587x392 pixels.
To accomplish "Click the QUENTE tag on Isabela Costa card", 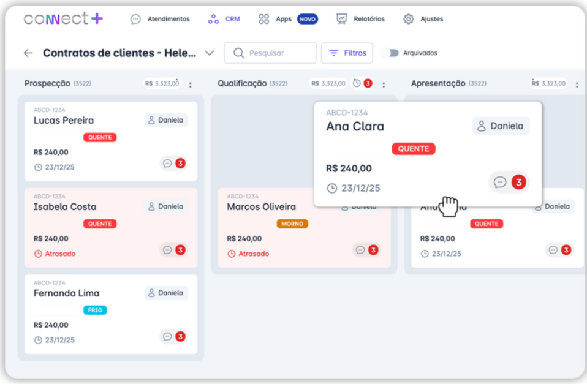I will [100, 224].
